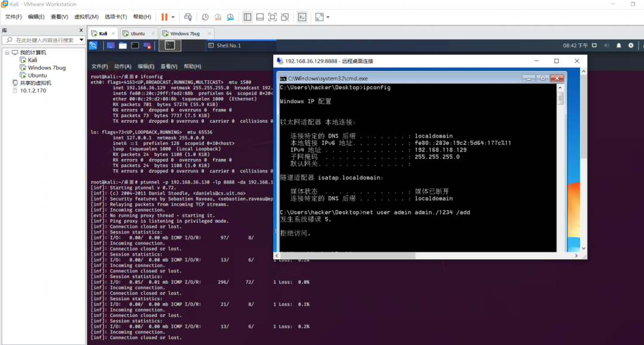Select Kali in the library tree

[32, 60]
